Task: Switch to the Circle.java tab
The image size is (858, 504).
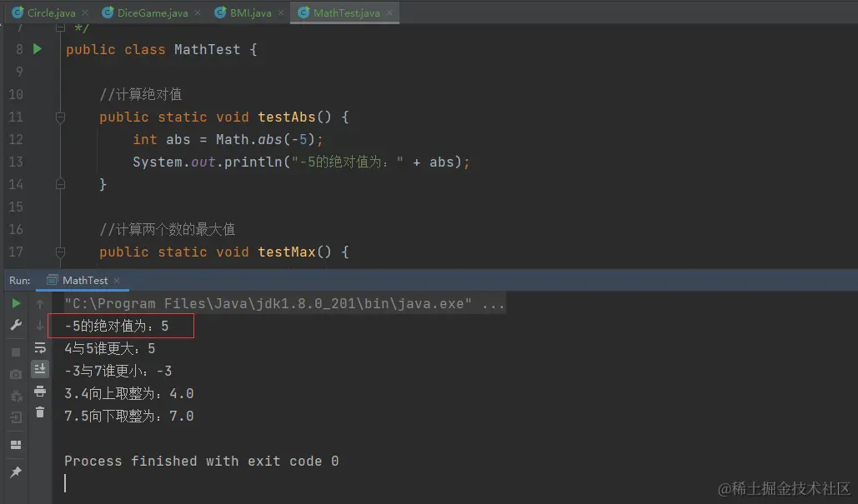Action: [x=51, y=12]
